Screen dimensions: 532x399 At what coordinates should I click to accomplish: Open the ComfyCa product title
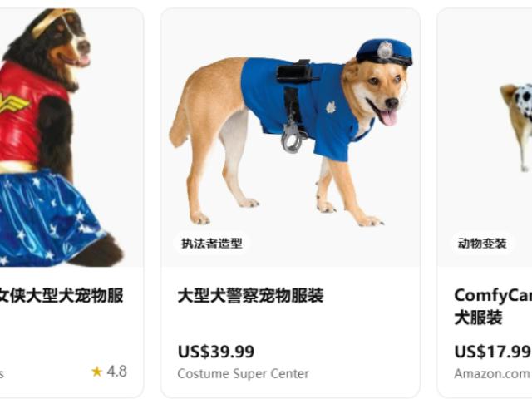(493, 295)
